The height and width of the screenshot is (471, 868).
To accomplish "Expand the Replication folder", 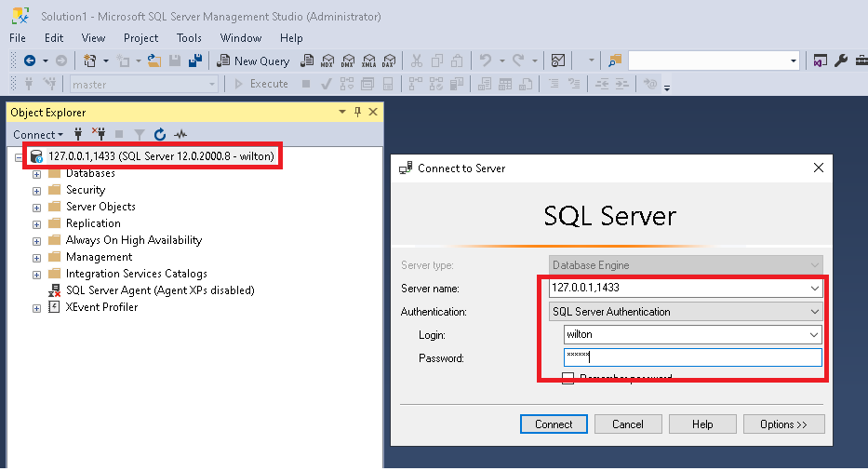I will (x=36, y=224).
